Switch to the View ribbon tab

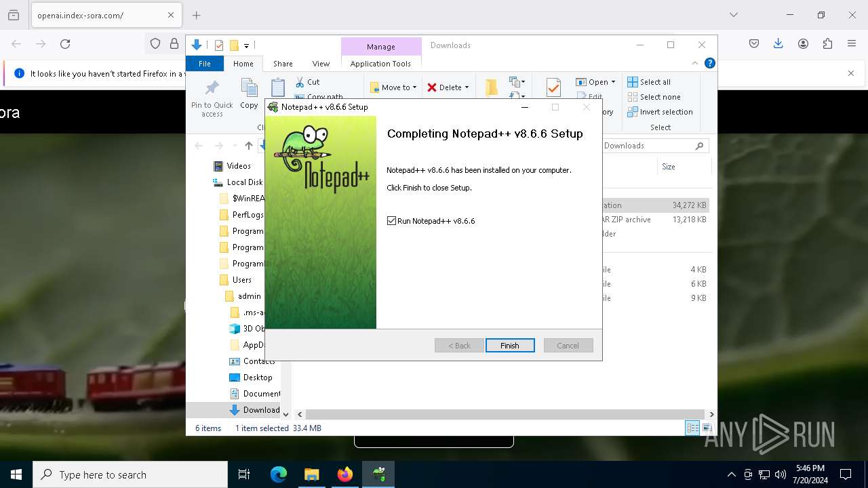pos(321,64)
